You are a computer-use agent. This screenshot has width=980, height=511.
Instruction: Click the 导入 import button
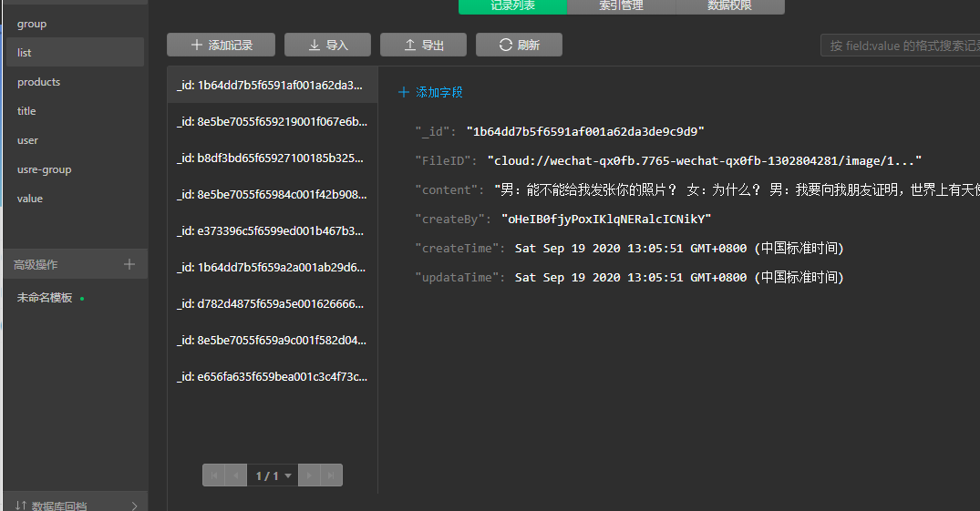tap(327, 45)
